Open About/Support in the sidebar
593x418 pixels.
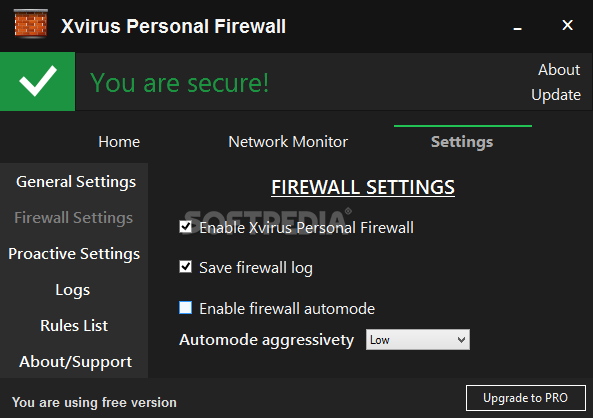point(76,362)
